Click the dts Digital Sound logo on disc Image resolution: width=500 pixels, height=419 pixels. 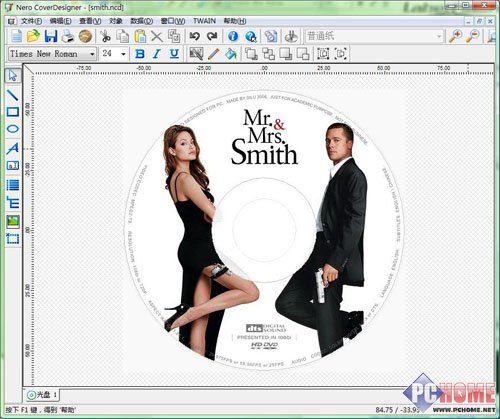(266, 328)
